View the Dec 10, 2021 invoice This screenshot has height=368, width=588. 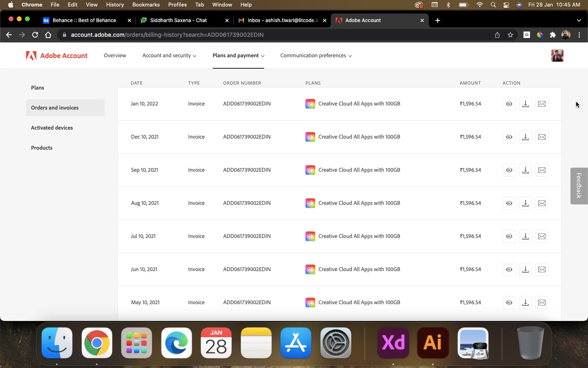coord(509,137)
